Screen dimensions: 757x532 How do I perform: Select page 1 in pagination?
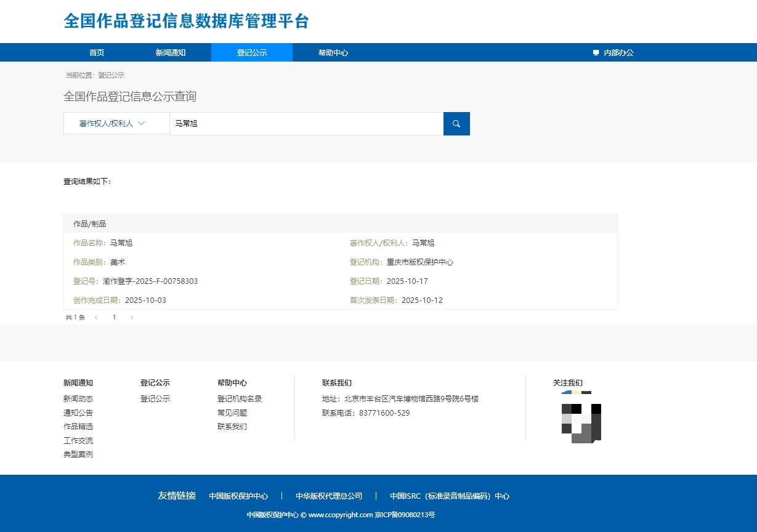coord(114,318)
